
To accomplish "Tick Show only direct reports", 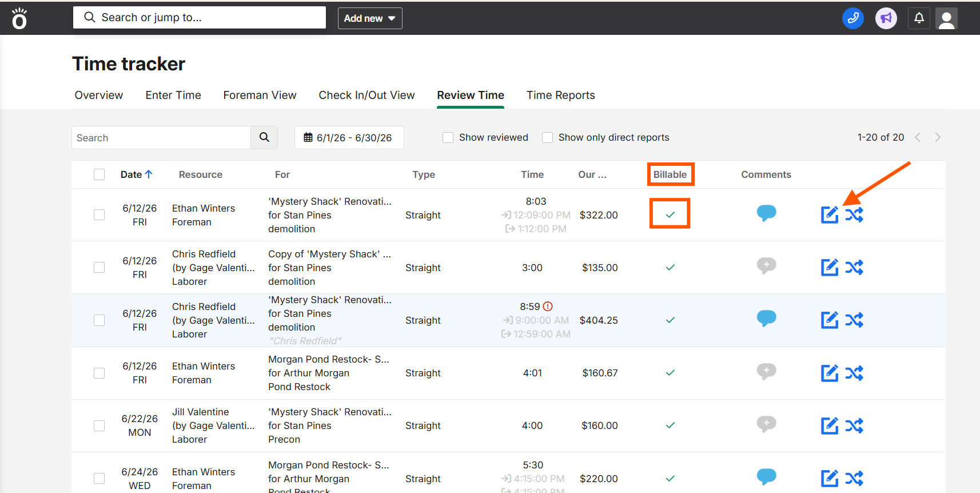I will (547, 137).
